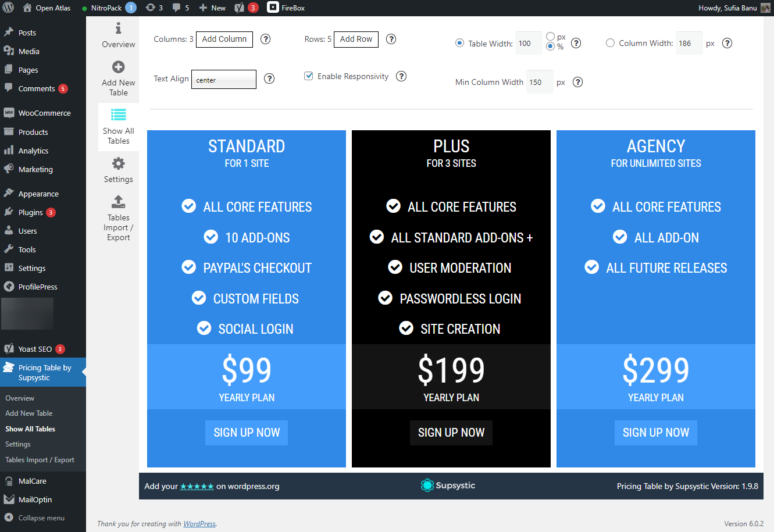The width and height of the screenshot is (774, 532).
Task: Click the help icon next to Add Row
Action: click(391, 39)
